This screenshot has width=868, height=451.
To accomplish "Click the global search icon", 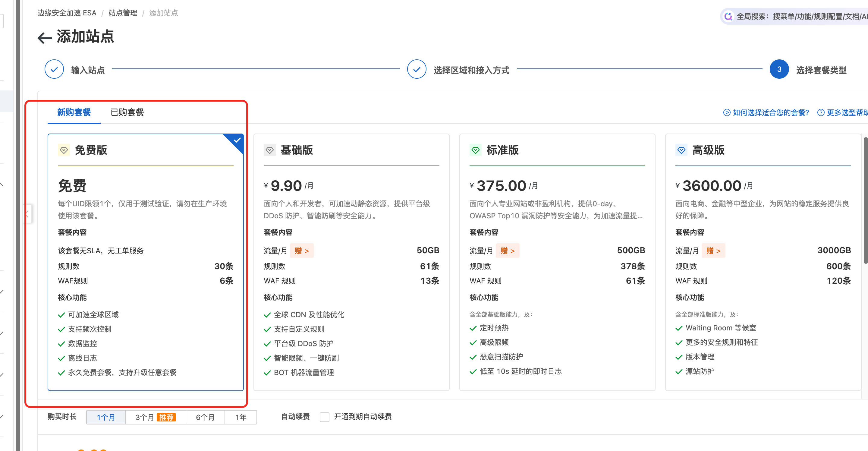I will click(x=728, y=16).
